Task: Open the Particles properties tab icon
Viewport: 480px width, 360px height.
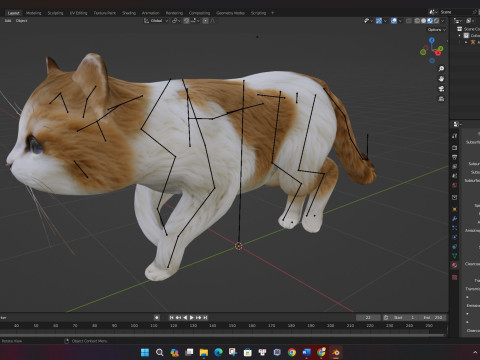Action: pos(454,228)
